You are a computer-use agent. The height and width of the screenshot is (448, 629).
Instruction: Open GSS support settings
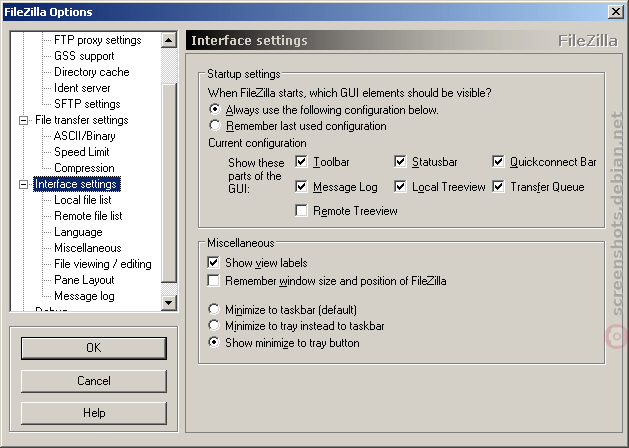[84, 56]
